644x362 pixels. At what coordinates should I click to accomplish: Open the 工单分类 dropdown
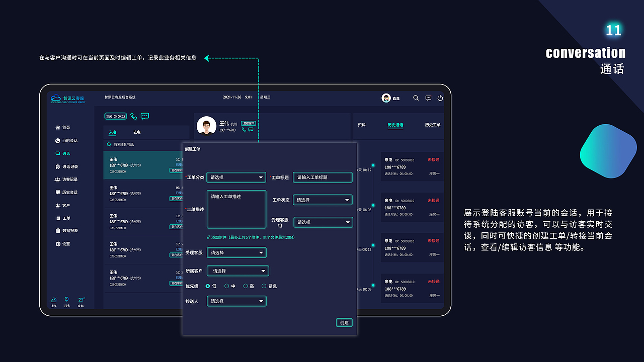[x=236, y=177]
